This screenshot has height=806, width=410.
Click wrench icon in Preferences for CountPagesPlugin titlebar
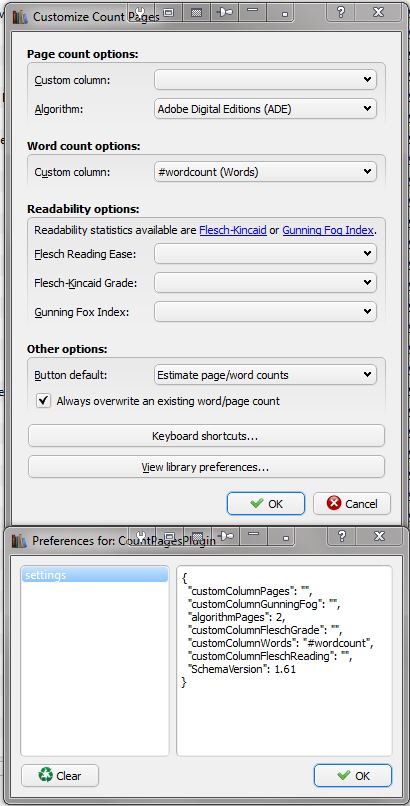coord(141,535)
